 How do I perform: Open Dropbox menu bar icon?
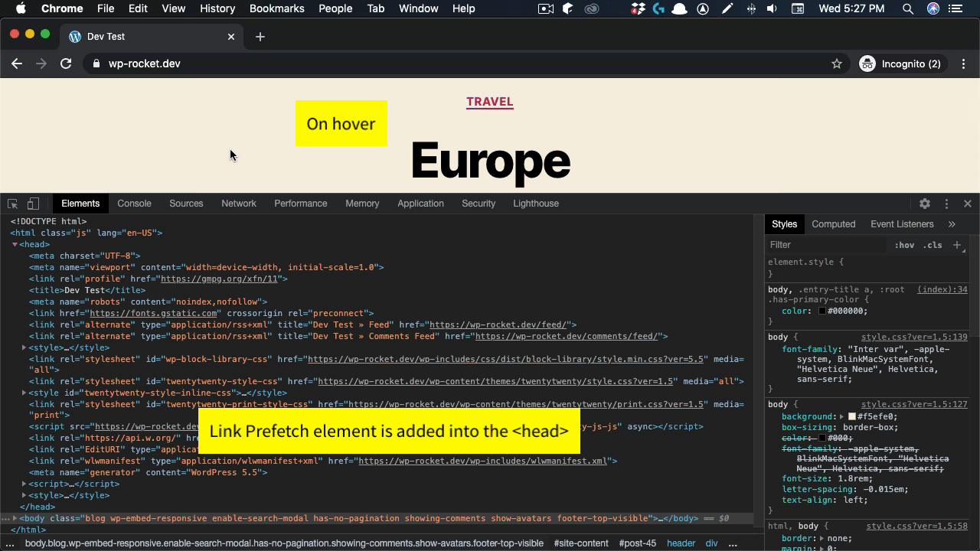click(x=638, y=8)
